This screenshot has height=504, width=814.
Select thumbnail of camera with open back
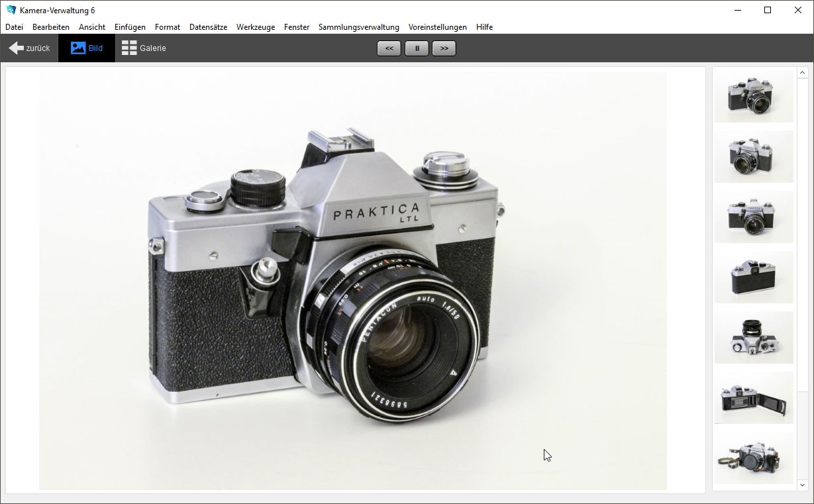[x=754, y=398]
